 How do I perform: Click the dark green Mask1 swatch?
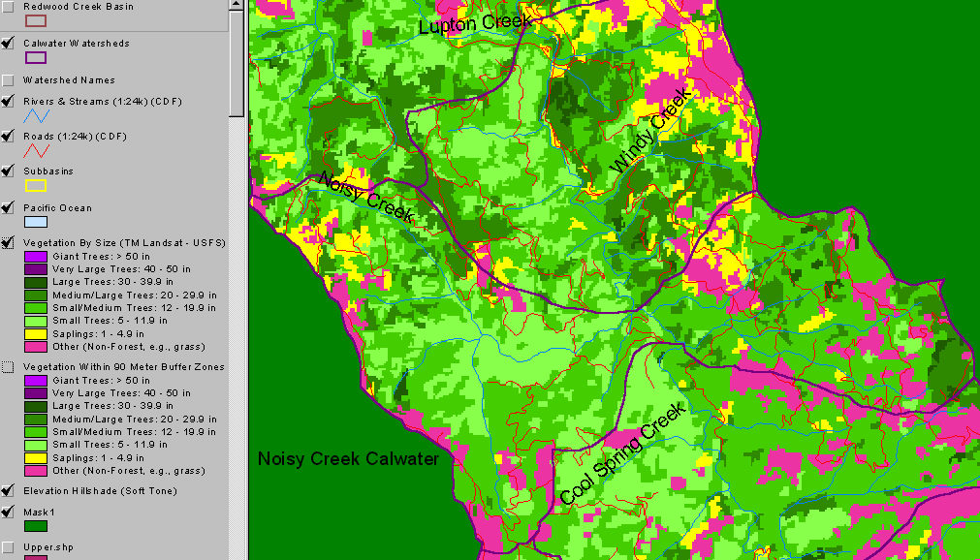click(36, 526)
